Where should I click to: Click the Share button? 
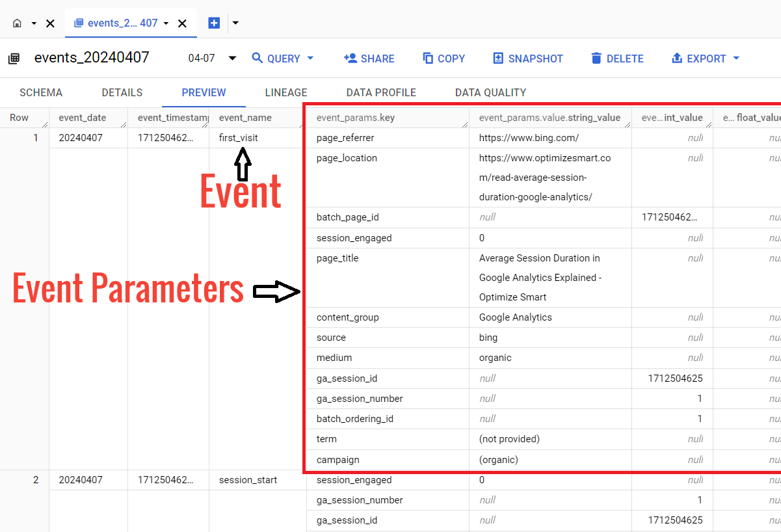(x=369, y=59)
